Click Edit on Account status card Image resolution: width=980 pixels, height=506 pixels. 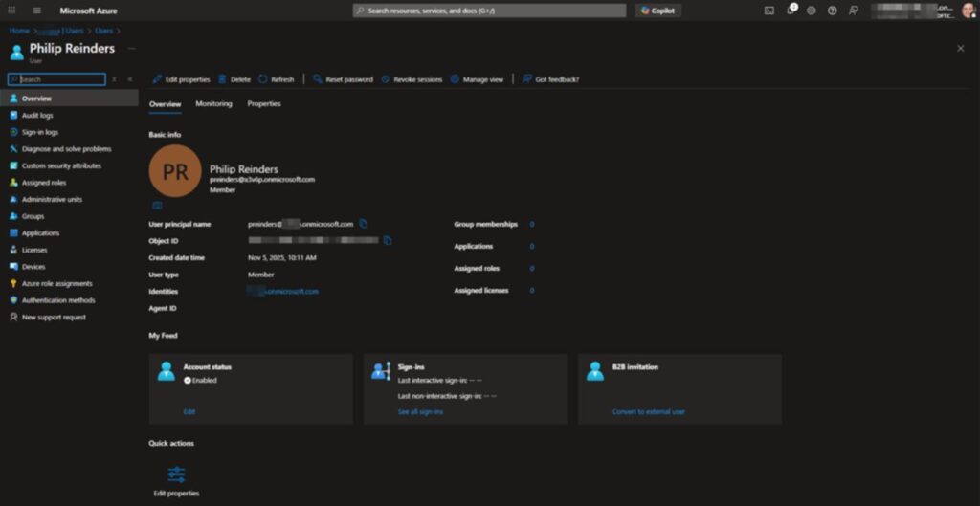[x=189, y=412]
